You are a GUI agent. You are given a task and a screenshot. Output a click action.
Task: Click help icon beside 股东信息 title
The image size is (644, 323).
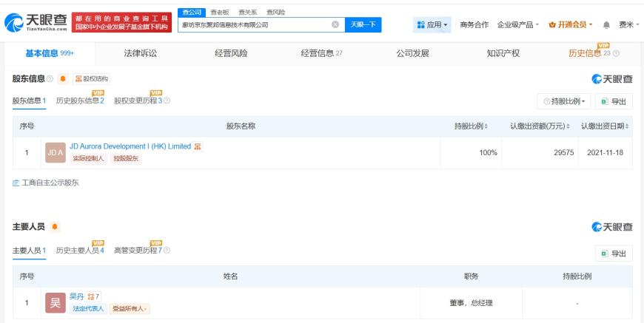click(50, 78)
